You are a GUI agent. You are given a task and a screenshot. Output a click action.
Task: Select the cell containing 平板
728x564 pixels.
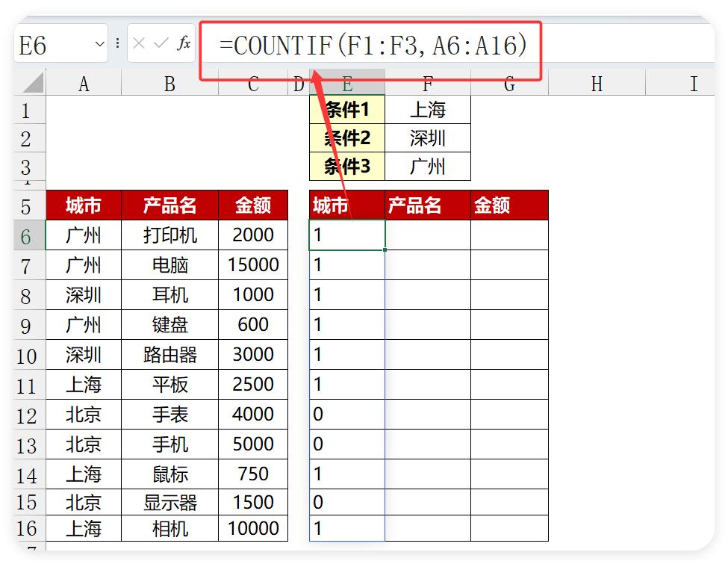pos(170,384)
